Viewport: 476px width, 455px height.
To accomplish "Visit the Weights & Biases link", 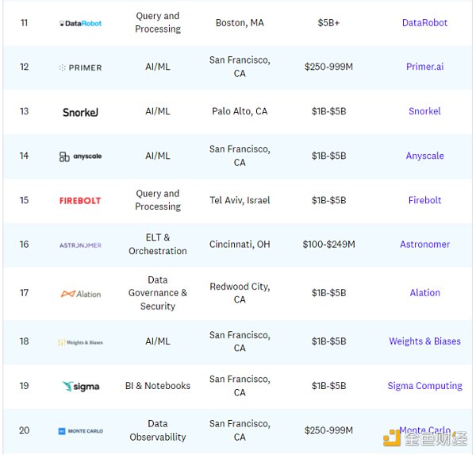I will pyautogui.click(x=424, y=341).
